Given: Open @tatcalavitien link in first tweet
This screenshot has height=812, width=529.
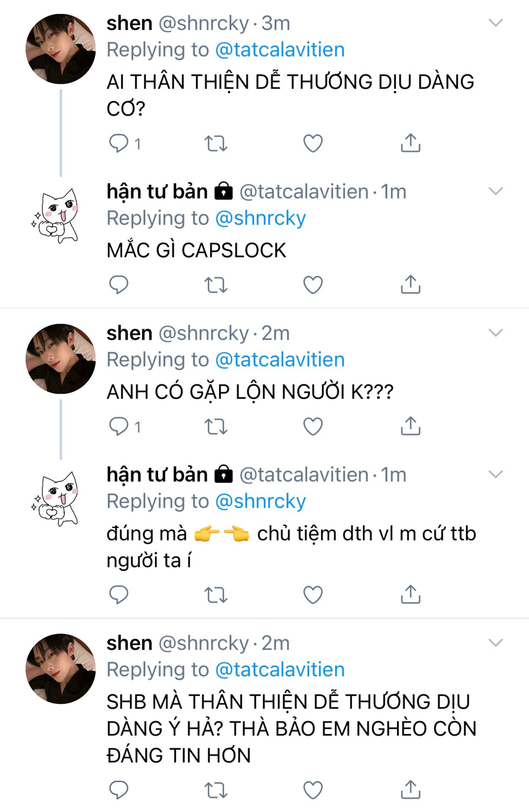Looking at the screenshot, I should [x=280, y=50].
